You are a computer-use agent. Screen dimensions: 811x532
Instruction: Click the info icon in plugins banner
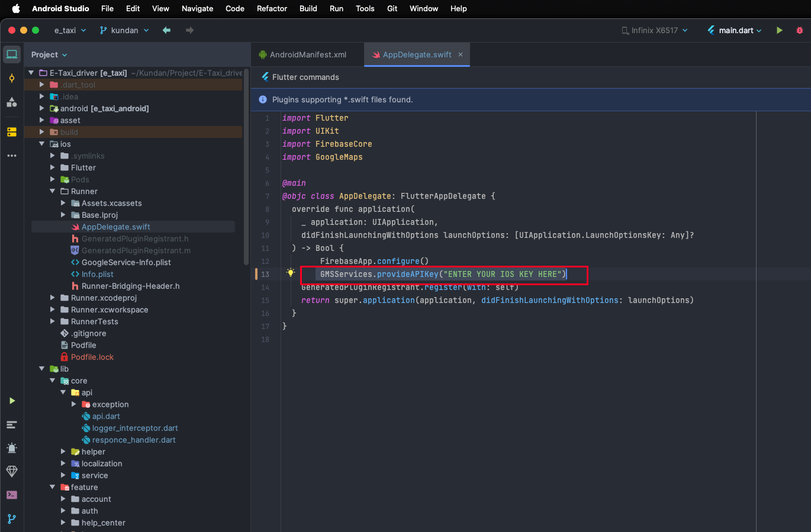pyautogui.click(x=263, y=99)
